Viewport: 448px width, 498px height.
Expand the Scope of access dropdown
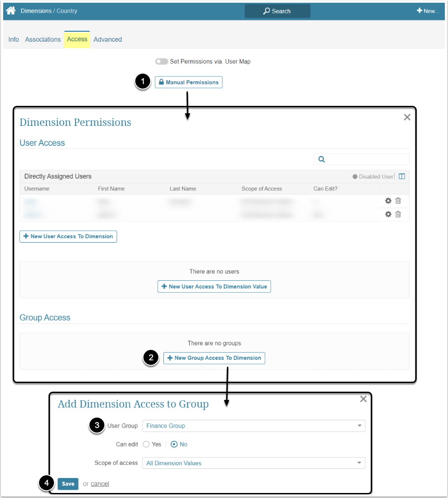click(253, 463)
